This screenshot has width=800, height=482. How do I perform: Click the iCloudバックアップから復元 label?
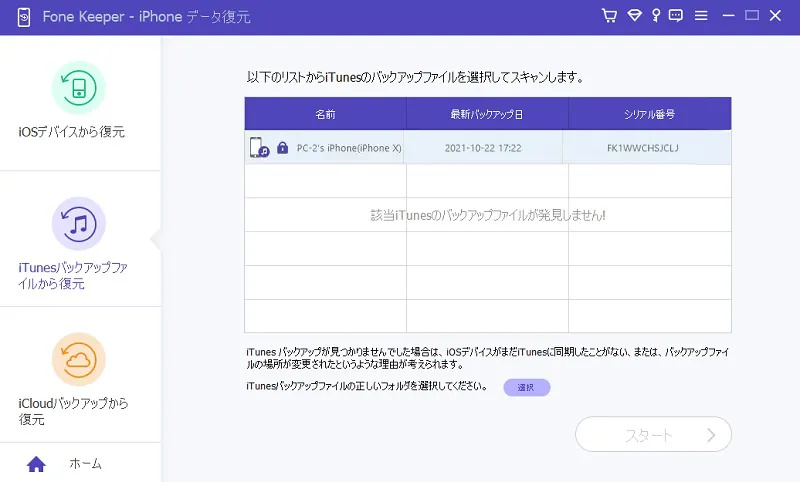point(73,411)
